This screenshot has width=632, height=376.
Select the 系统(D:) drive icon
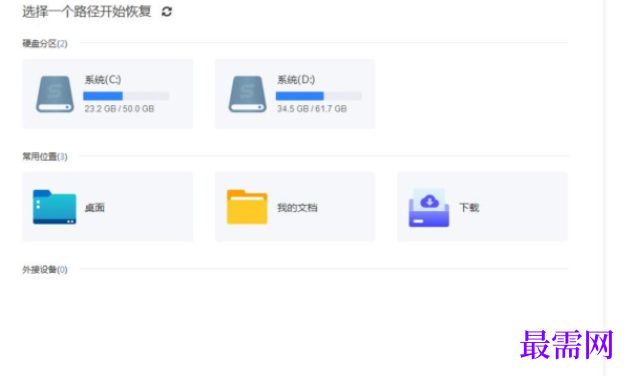pyautogui.click(x=247, y=94)
